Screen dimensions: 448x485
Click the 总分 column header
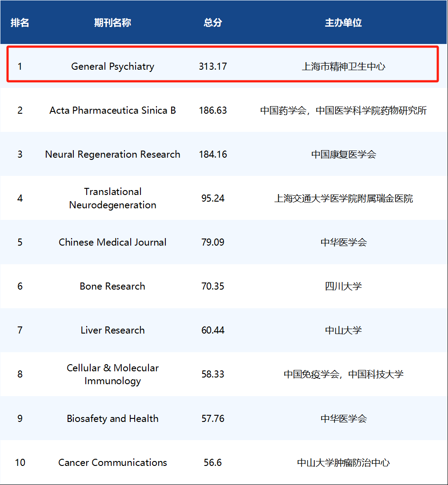213,23
